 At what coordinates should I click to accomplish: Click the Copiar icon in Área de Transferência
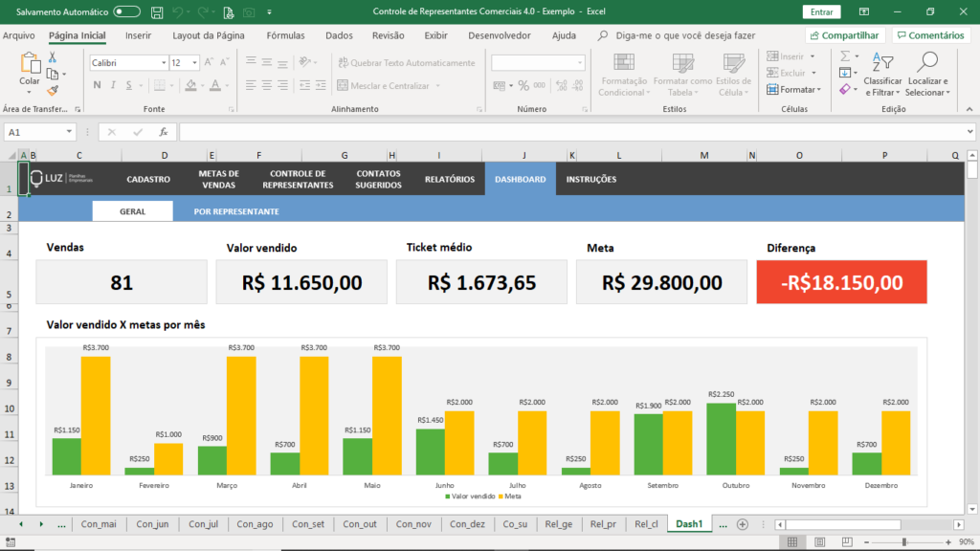[x=54, y=76]
